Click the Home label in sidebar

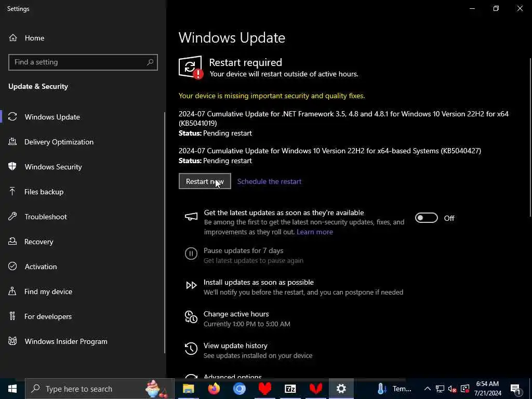click(x=34, y=38)
